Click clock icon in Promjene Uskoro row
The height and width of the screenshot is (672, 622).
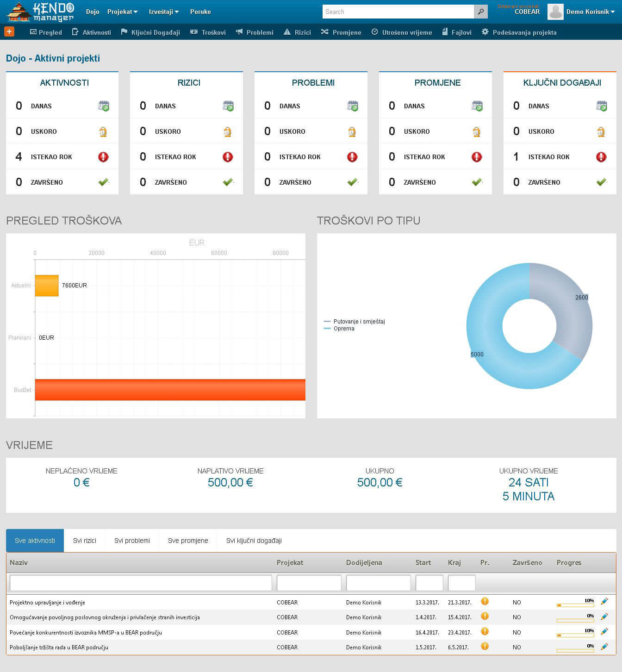477,131
